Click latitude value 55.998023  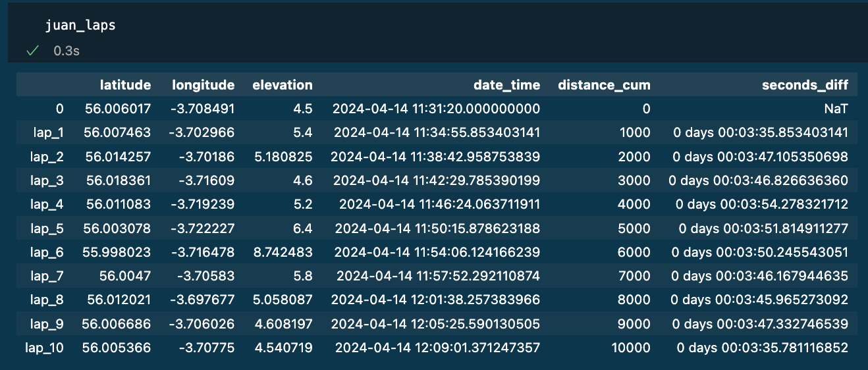click(117, 252)
